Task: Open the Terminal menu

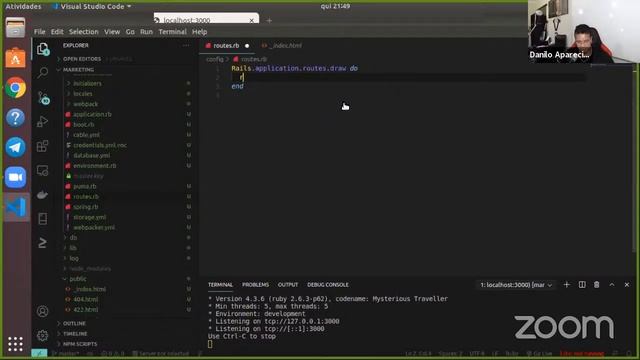Action: [172, 32]
